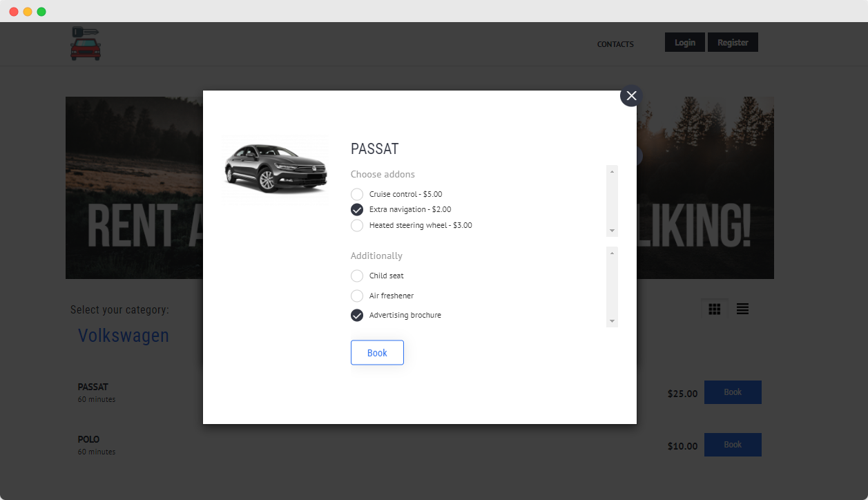
Task: Click the $25.00 price
Action: coord(682,394)
